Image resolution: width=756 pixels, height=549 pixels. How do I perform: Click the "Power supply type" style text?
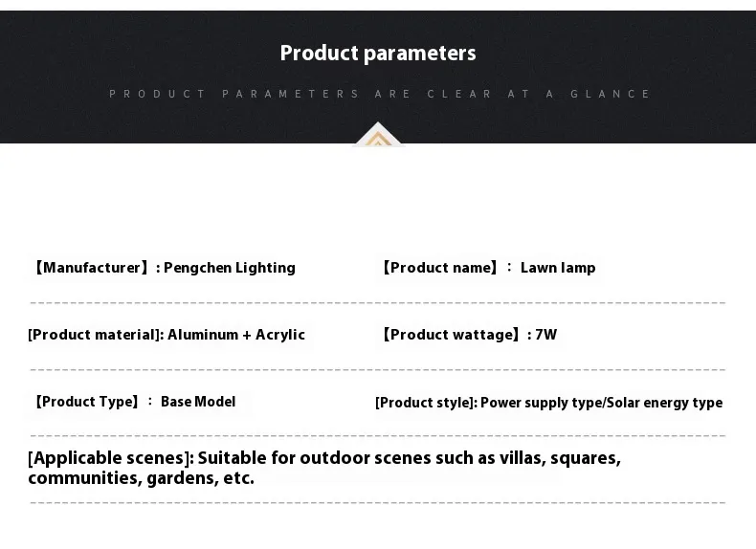coord(540,403)
